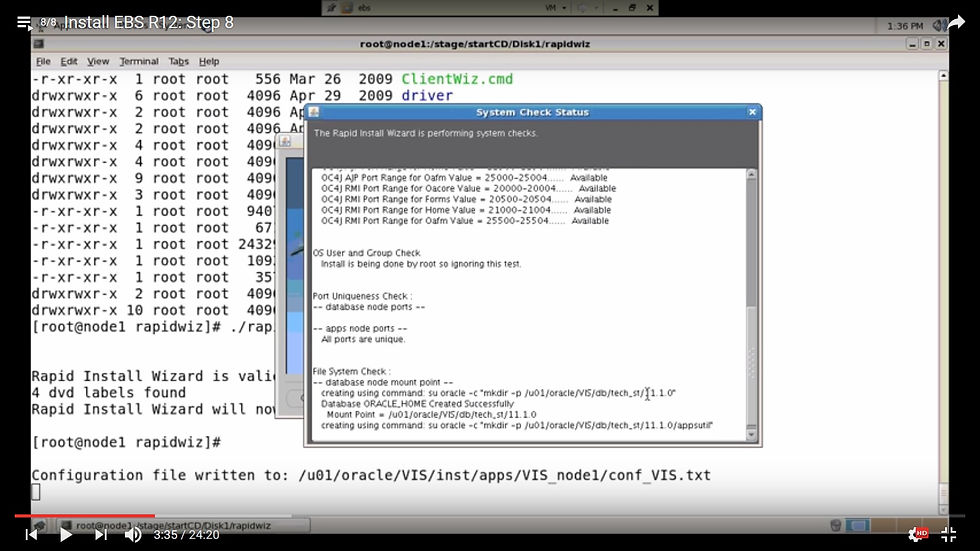980x551 pixels.
Task: Select the rapidwiz terminal taskbar button
Action: tap(183, 525)
